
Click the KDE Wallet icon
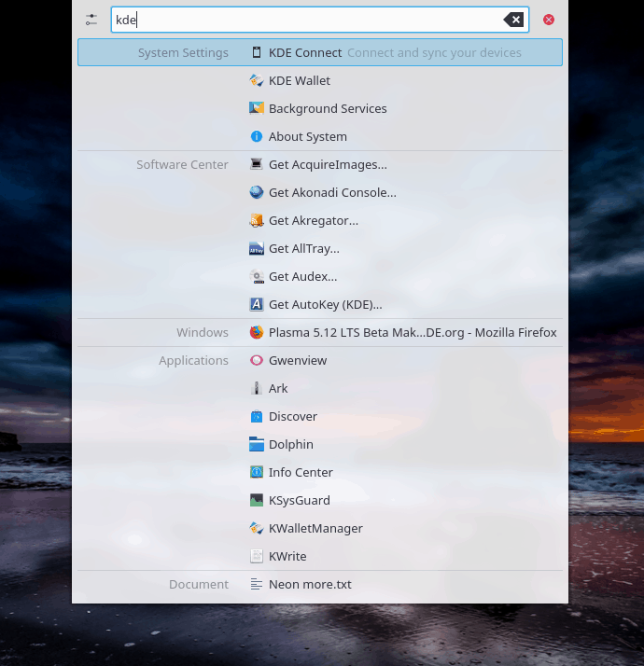point(257,80)
